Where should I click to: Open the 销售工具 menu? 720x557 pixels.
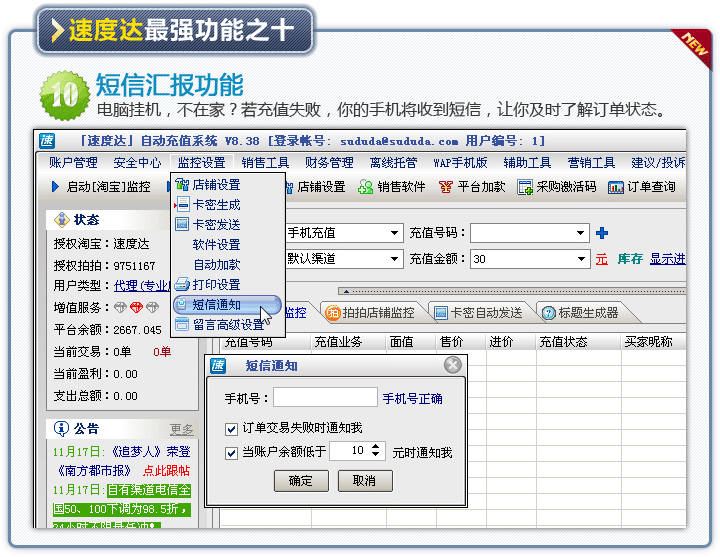pyautogui.click(x=265, y=163)
